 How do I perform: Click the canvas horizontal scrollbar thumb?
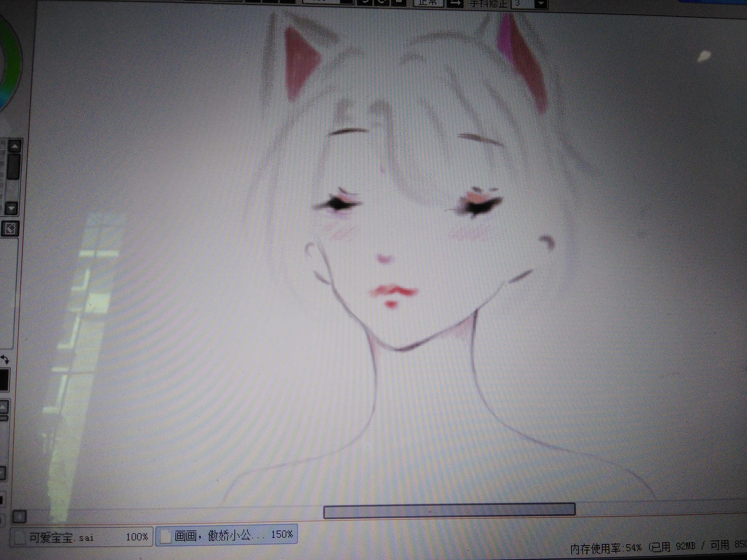[x=449, y=511]
